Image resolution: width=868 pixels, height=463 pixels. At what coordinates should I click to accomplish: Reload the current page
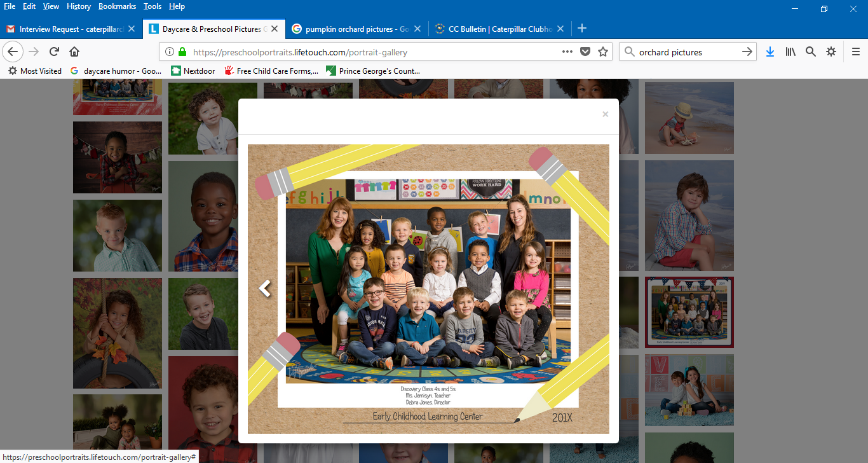tap(55, 52)
